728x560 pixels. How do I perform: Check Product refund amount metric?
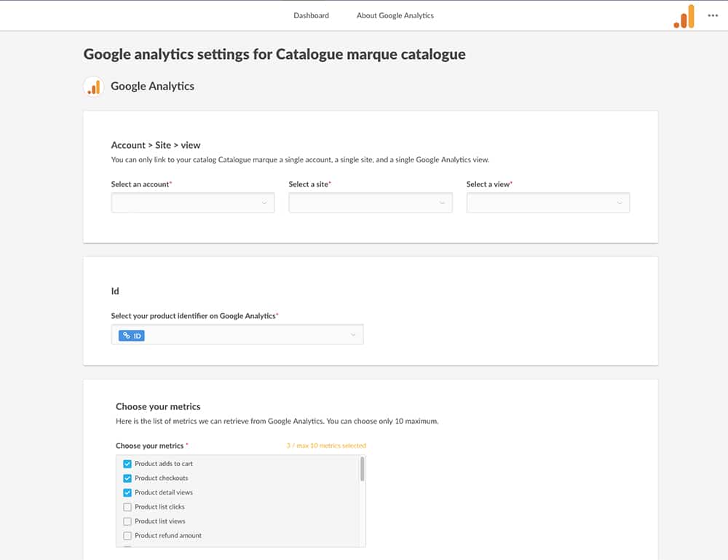127,536
